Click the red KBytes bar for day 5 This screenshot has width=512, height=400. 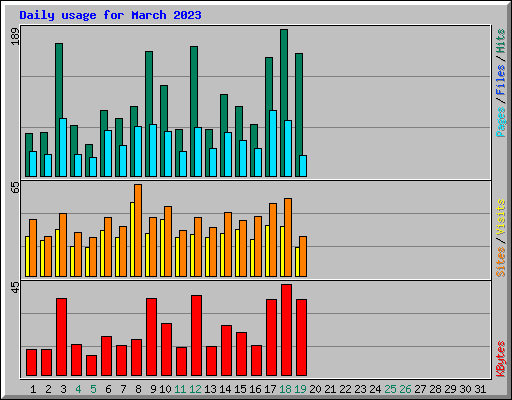[91, 366]
